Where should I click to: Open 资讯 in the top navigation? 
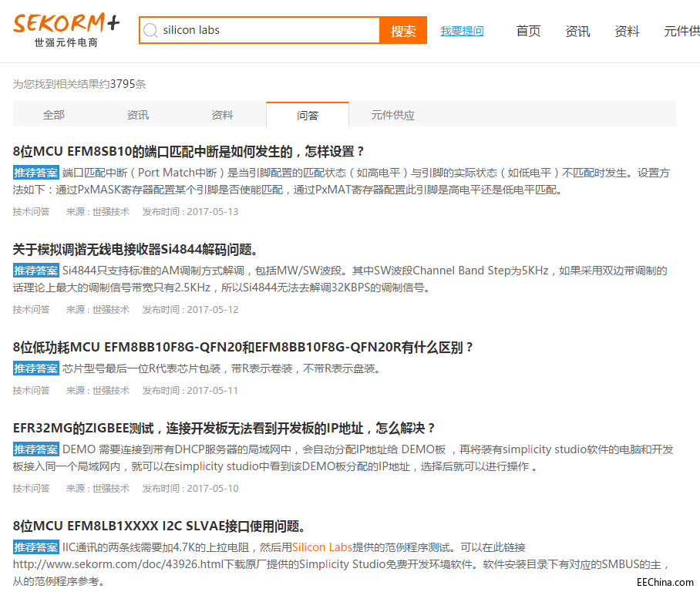tap(577, 31)
